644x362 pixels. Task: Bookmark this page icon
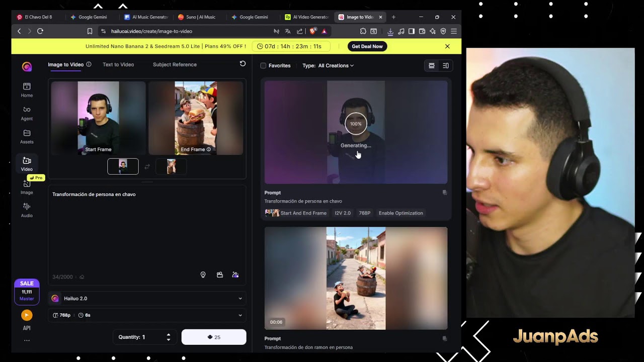point(90,31)
